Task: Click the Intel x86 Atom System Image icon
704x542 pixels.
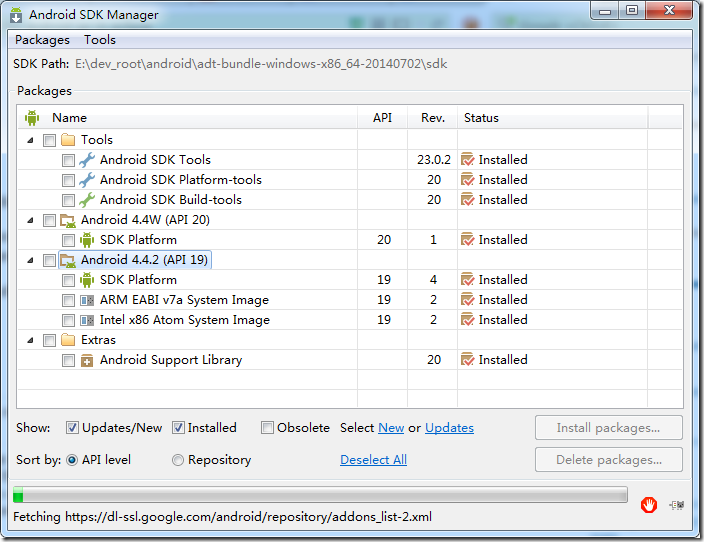Action: pyautogui.click(x=87, y=320)
